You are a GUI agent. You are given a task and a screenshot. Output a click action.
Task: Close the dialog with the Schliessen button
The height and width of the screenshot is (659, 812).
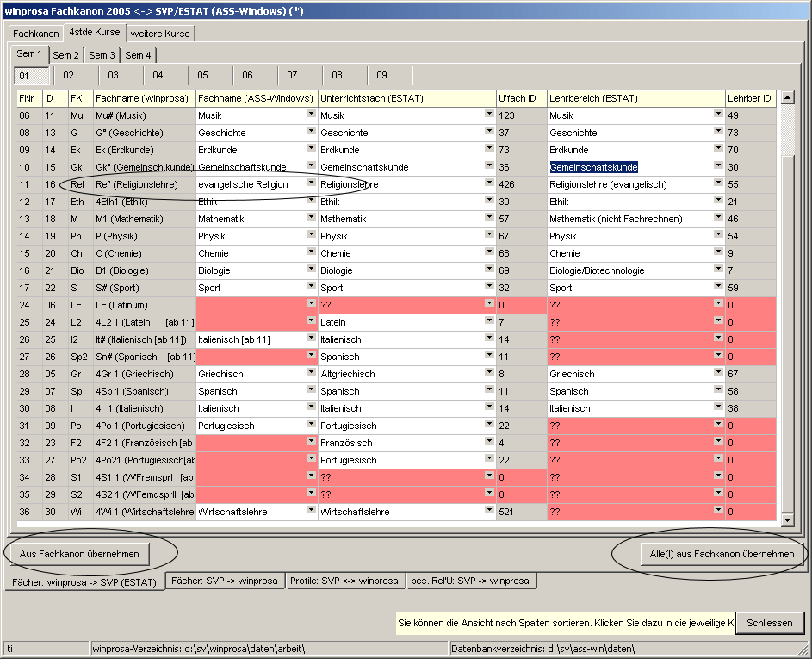(770, 623)
